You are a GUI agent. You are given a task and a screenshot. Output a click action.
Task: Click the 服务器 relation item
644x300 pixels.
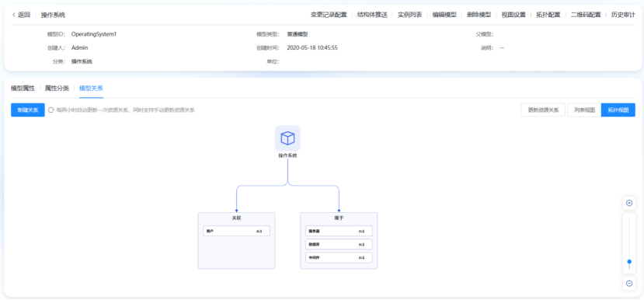[339, 231]
